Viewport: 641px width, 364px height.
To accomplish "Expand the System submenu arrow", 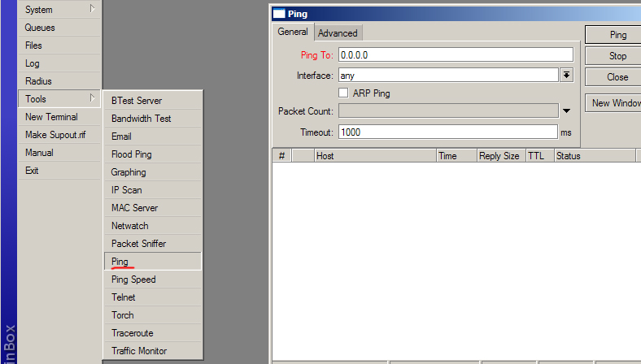I will 93,10.
